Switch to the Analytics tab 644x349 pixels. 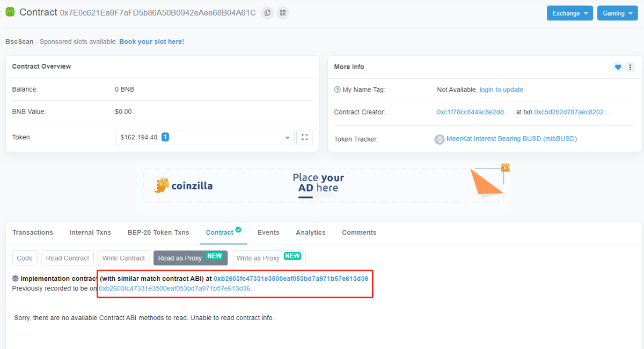pyautogui.click(x=311, y=233)
